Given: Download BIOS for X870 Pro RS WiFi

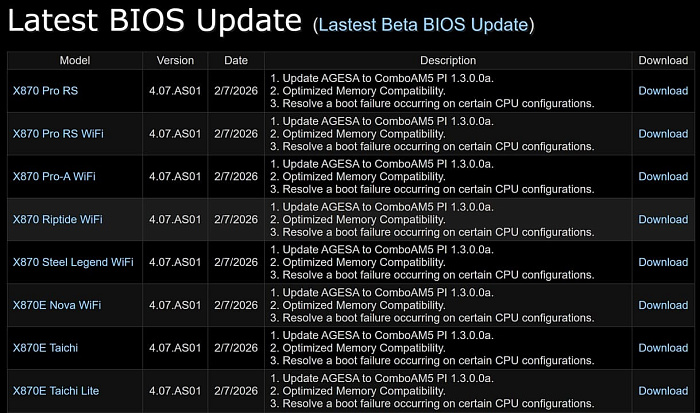Looking at the screenshot, I should 663,134.
